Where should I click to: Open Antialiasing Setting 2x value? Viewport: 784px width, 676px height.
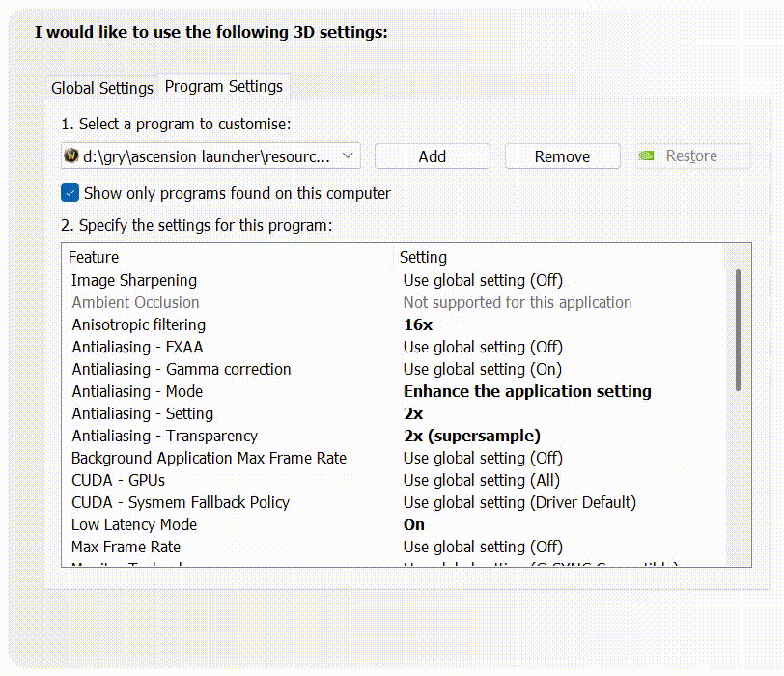click(413, 413)
